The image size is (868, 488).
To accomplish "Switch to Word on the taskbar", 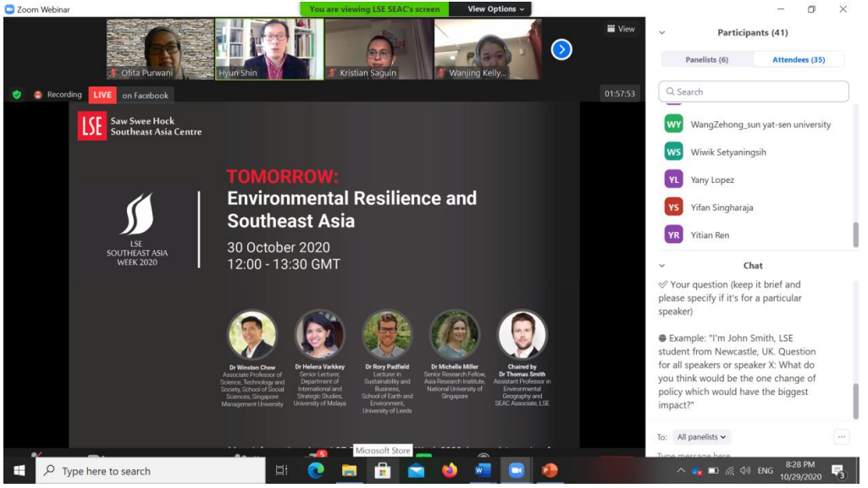I will (x=483, y=471).
